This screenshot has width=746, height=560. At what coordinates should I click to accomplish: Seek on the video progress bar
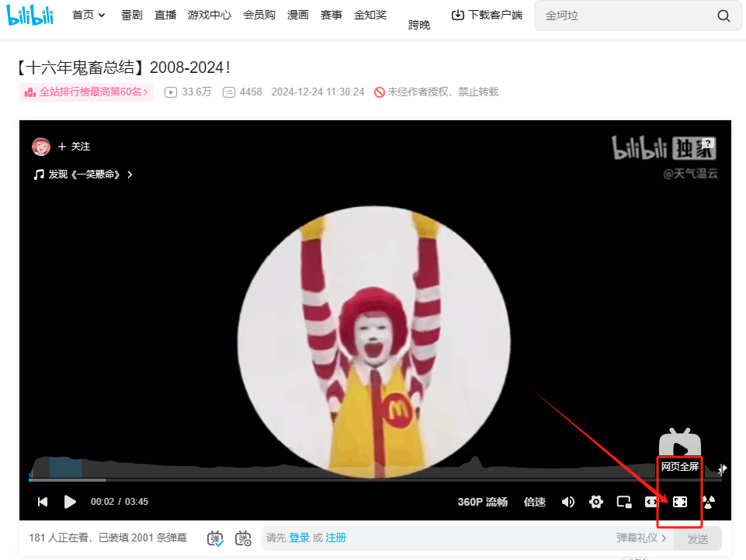pyautogui.click(x=375, y=480)
